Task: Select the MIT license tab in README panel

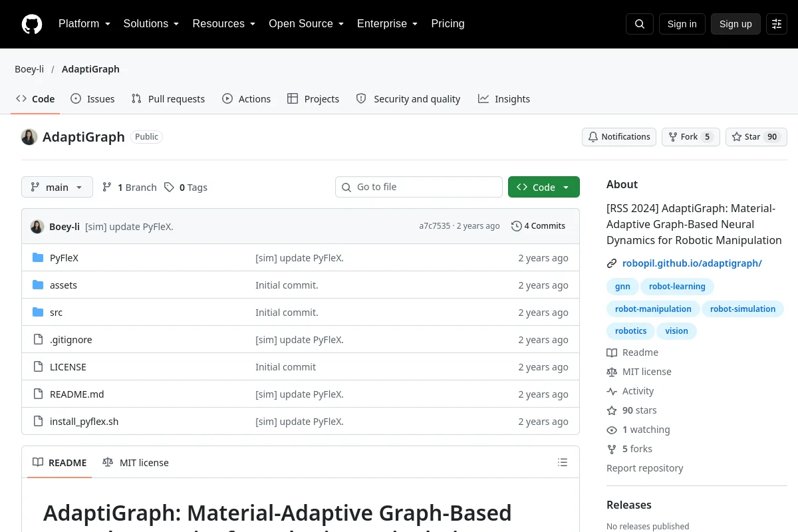Action: click(136, 462)
